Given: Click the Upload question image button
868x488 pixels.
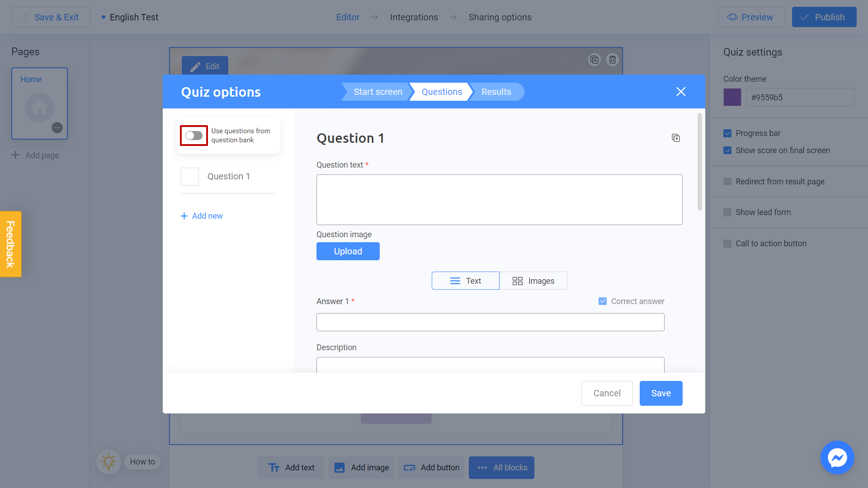Looking at the screenshot, I should pyautogui.click(x=348, y=251).
